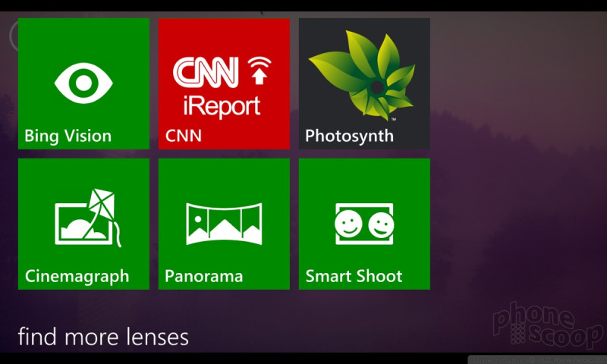This screenshot has height=364, width=607.
Task: Tap the find more lenses link
Action: (103, 337)
